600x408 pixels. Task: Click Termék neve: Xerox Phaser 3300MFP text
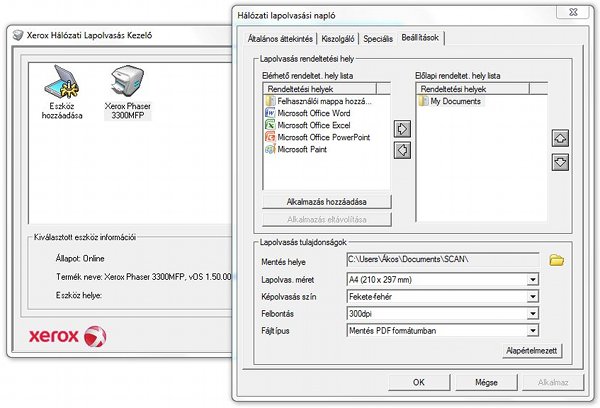point(143,277)
